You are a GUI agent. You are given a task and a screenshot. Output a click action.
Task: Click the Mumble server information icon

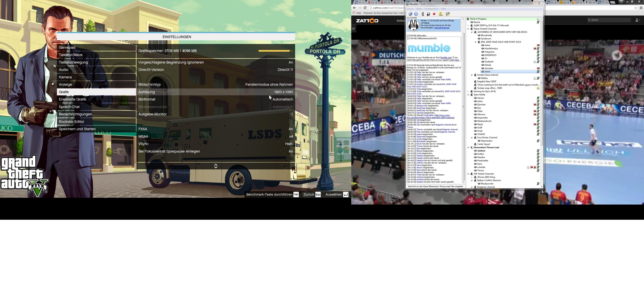(416, 14)
